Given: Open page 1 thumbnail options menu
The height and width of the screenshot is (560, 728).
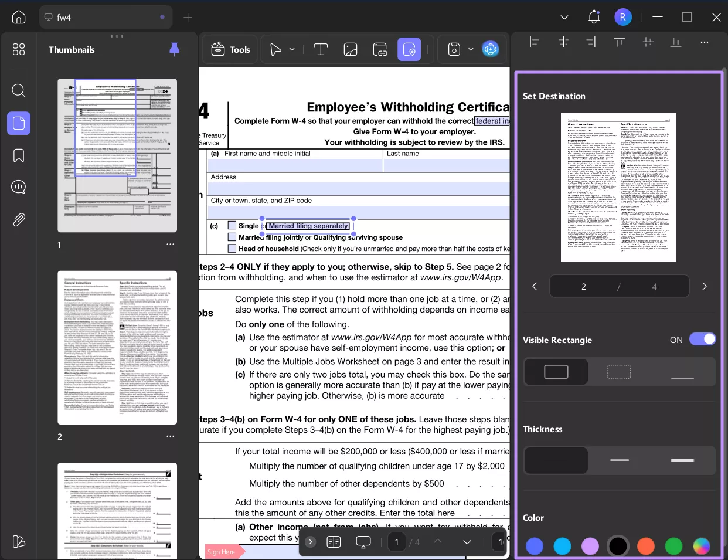Looking at the screenshot, I should pos(170,244).
